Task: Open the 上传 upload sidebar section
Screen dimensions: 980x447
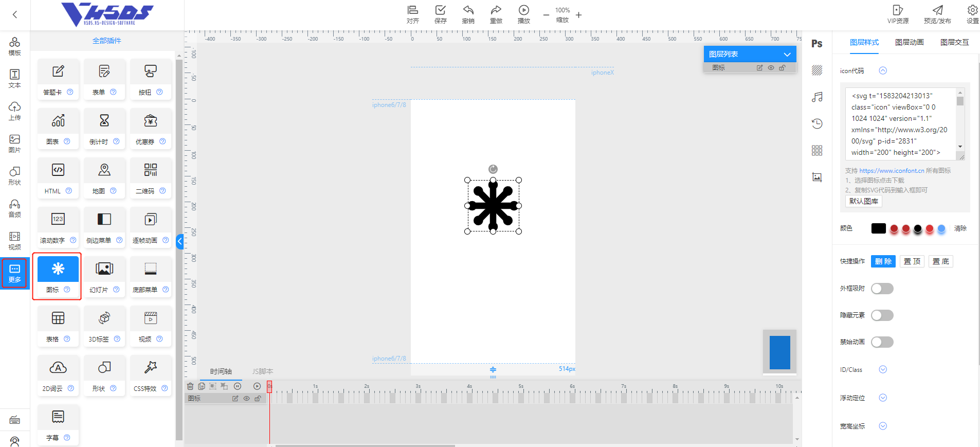Action: [x=15, y=111]
